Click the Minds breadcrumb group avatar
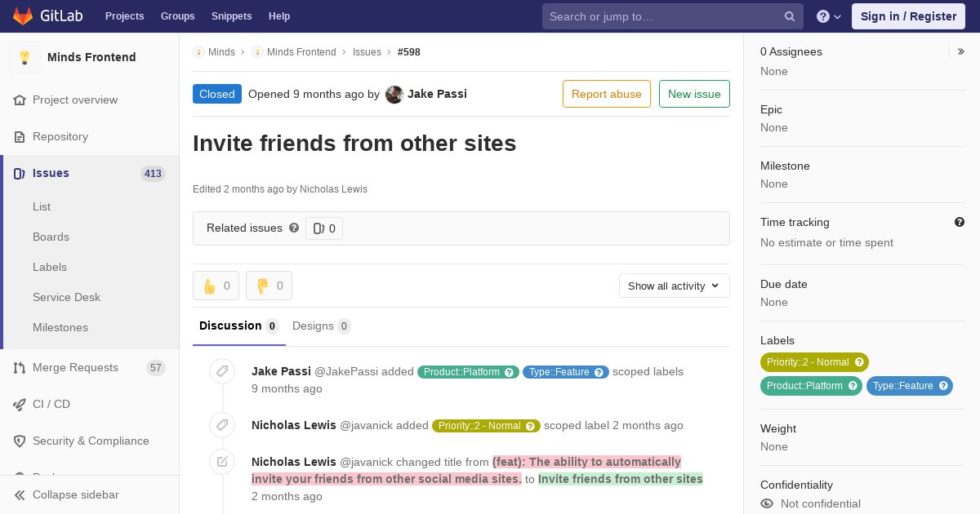This screenshot has height=514, width=980. 198,52
